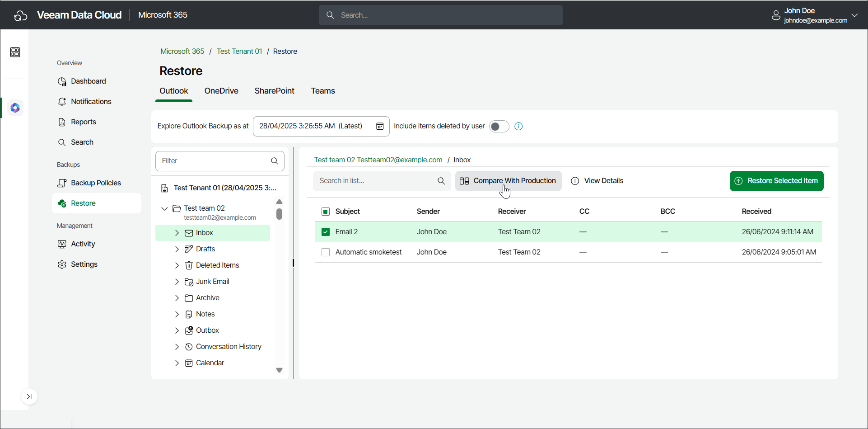Check the Automatic smoketest row checkbox
This screenshot has width=868, height=429.
pos(325,252)
